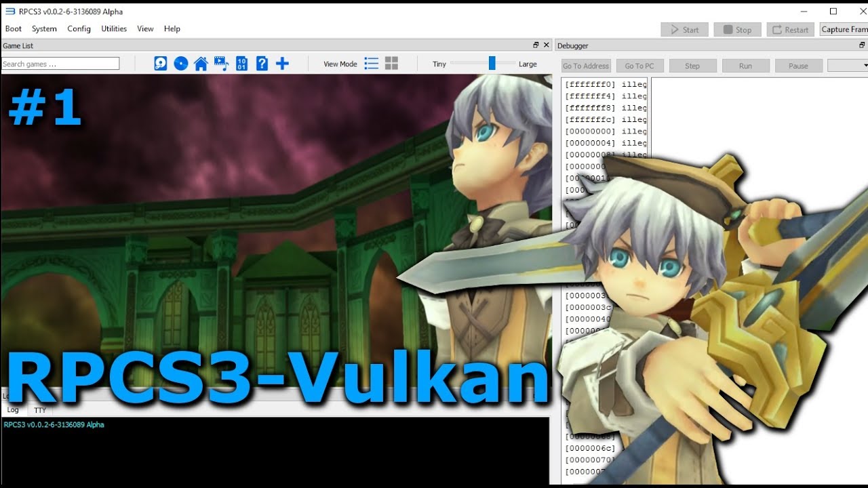Filter game list by disc games icon
The image size is (868, 488).
pos(181,64)
